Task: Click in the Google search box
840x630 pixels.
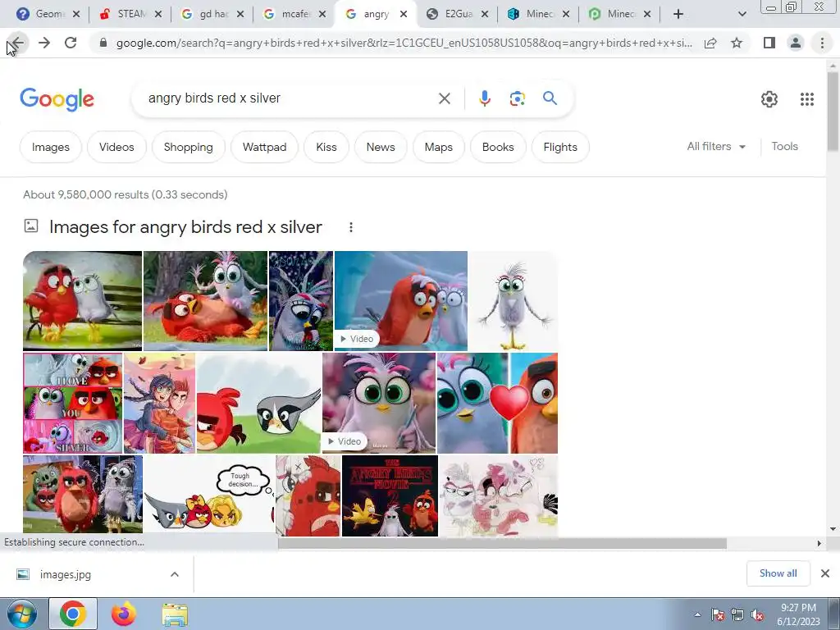Action: click(290, 98)
